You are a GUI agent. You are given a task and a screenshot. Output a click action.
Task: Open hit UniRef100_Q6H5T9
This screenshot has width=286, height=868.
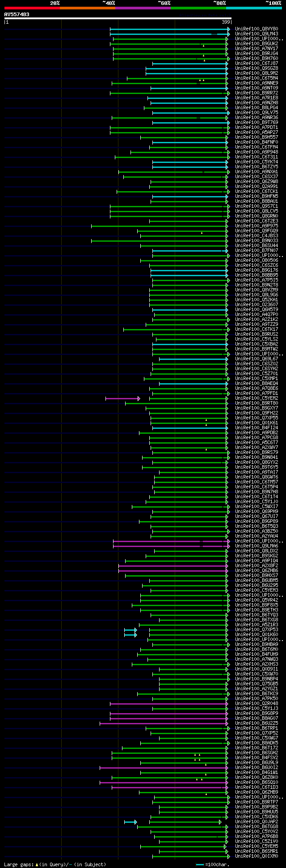[257, 310]
